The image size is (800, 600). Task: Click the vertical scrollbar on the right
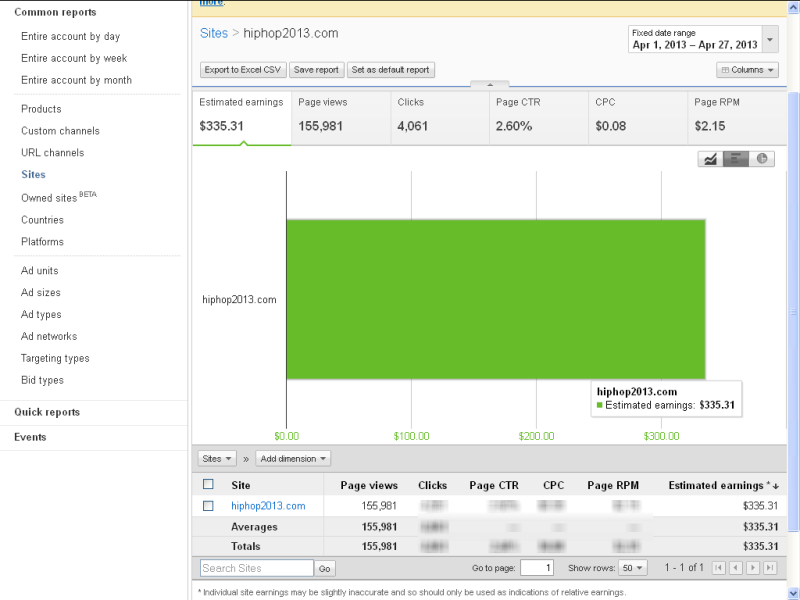point(793,312)
